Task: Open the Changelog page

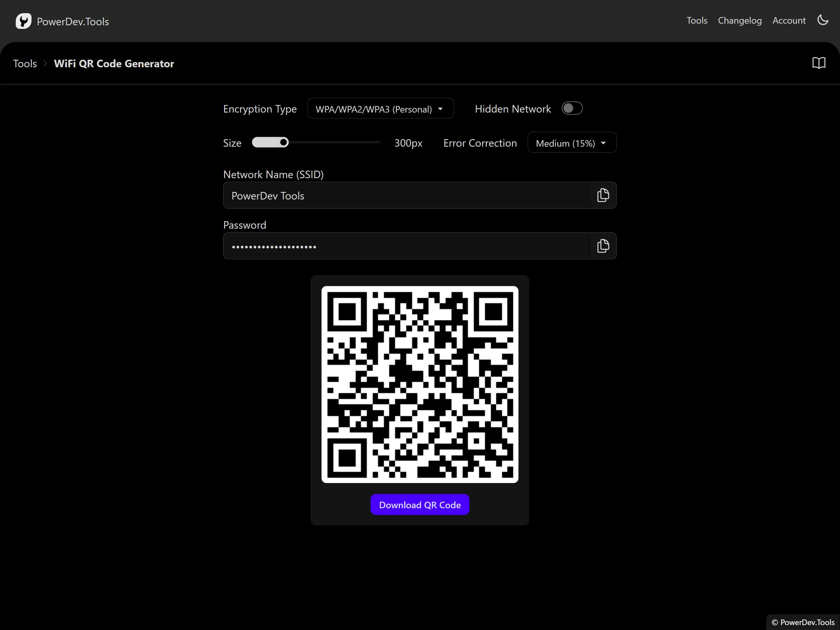Action: (739, 20)
